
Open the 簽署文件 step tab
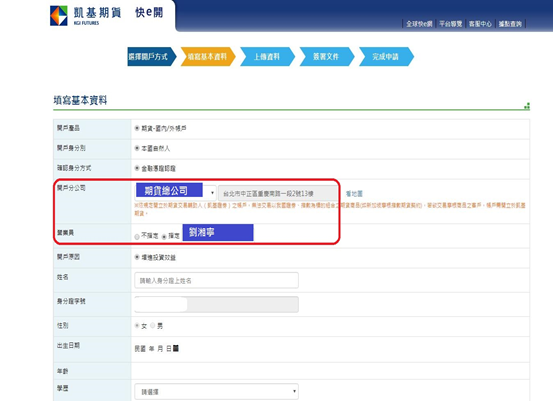(x=326, y=56)
